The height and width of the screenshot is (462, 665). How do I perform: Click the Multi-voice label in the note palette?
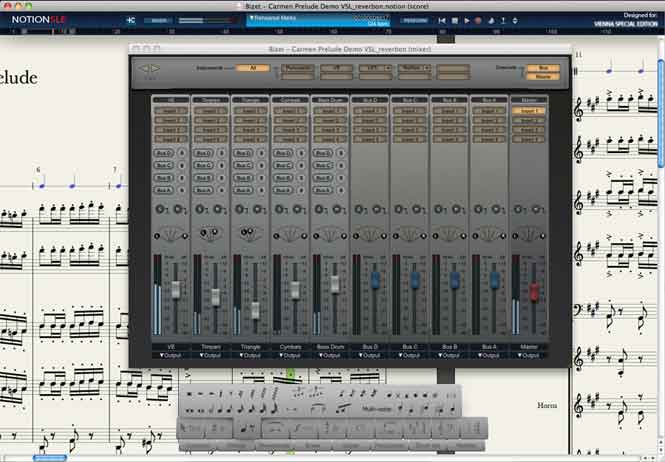[x=375, y=409]
